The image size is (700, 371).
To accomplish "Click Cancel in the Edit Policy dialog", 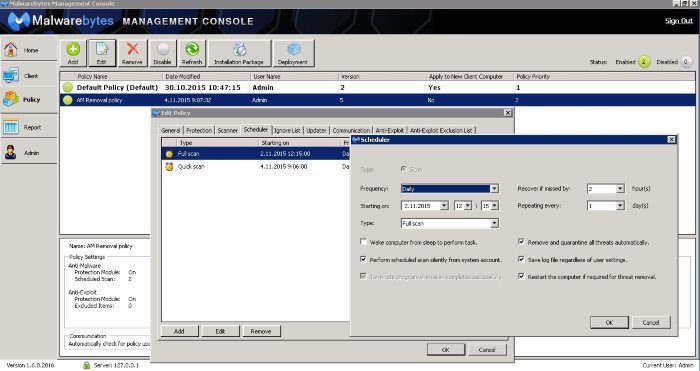I will pos(487,350).
